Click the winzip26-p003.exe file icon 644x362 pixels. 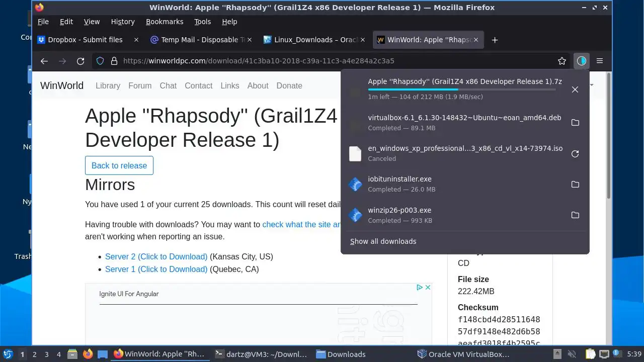355,215
